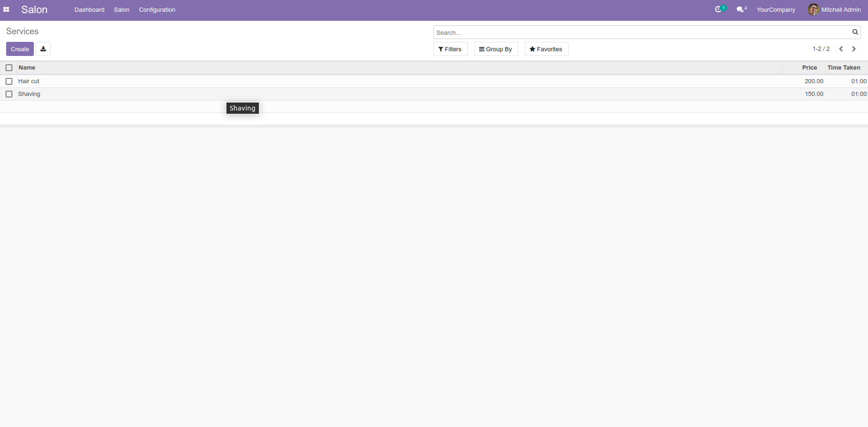Screen dimensions: 868x427
Task: Click the Salon app title
Action: 34,9
